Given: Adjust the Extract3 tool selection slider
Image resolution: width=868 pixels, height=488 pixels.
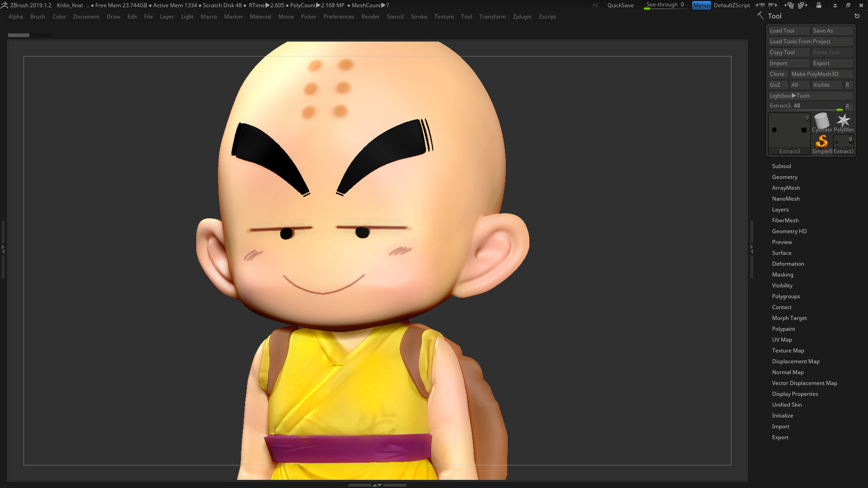Looking at the screenshot, I should click(805, 106).
